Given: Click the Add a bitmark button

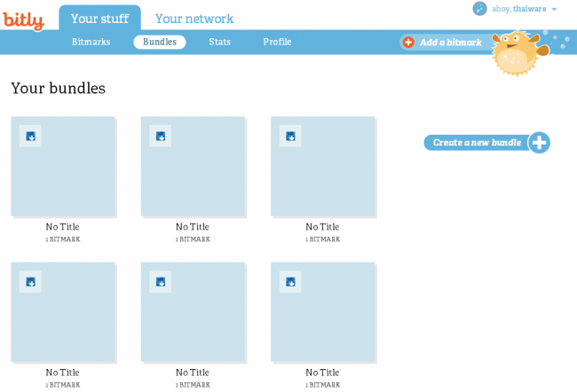Looking at the screenshot, I should 446,43.
